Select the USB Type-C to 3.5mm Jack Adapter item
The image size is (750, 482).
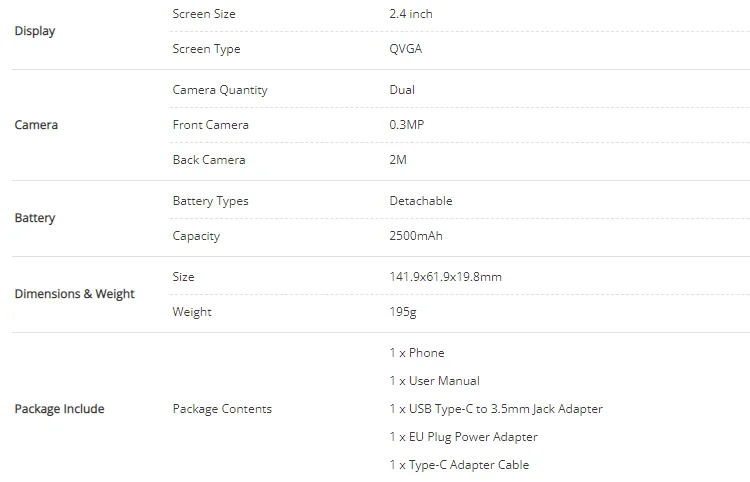[496, 409]
